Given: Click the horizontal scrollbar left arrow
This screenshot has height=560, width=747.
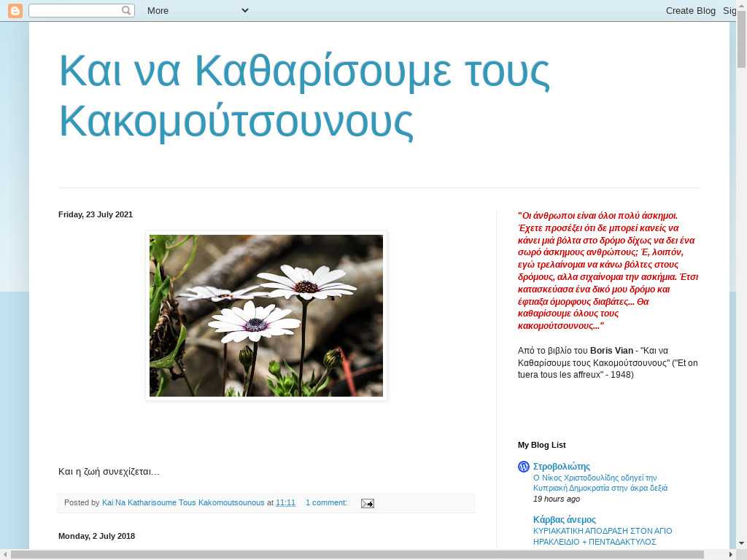Looking at the screenshot, I should (5, 555).
